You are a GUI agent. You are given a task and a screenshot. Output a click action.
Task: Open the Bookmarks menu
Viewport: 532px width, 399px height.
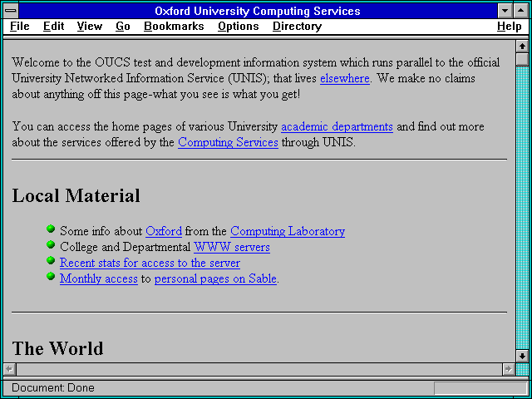174,27
